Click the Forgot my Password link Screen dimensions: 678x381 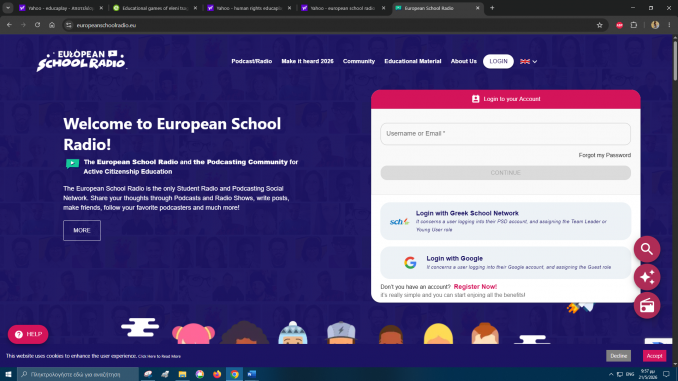[x=604, y=155]
